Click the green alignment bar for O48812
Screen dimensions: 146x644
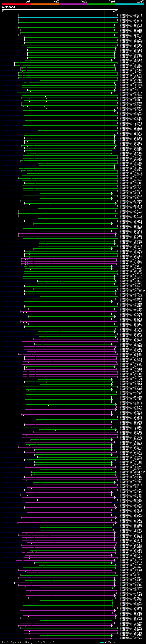68,22
